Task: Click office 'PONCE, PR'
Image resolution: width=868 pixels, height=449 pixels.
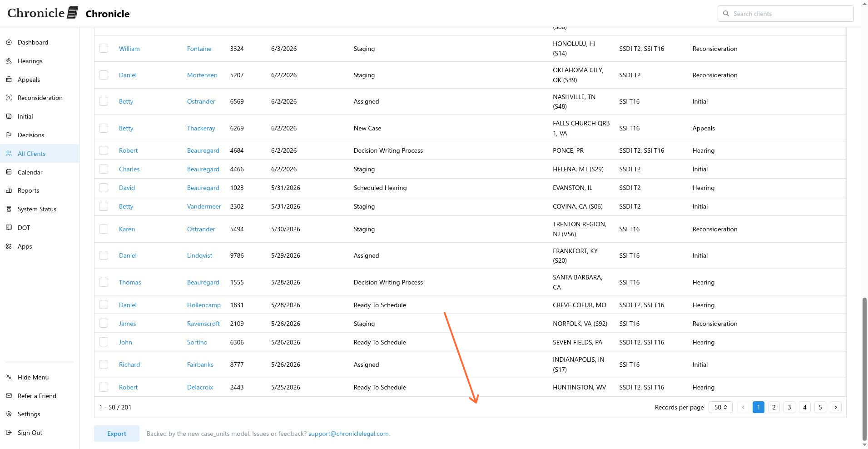Action: coord(568,150)
